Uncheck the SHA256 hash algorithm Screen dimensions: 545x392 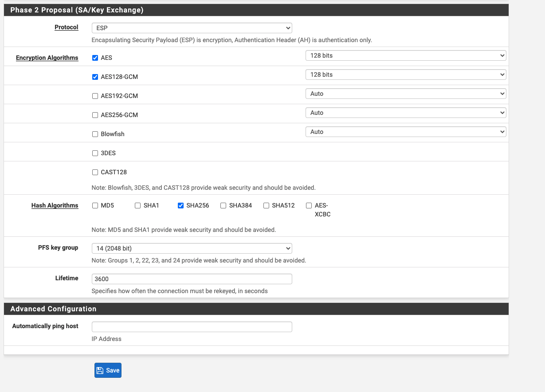[180, 205]
